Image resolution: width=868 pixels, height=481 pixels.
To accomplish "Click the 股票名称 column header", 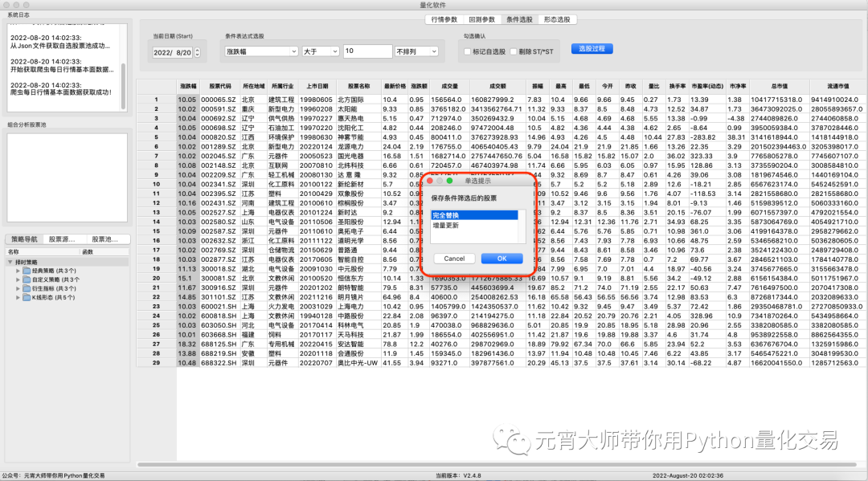I will [x=358, y=86].
